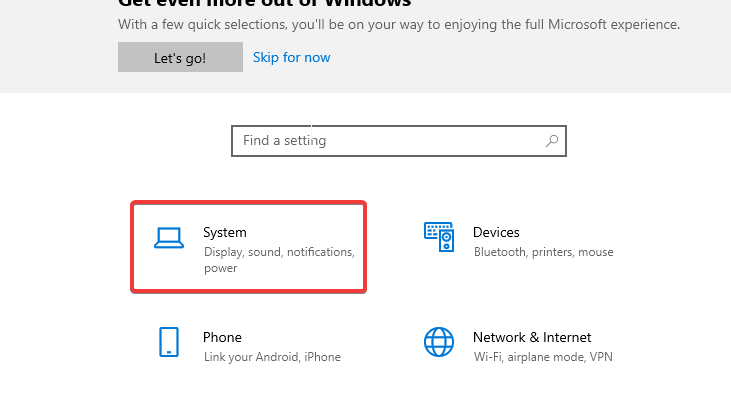Click the magnifying glass search icon

click(552, 141)
